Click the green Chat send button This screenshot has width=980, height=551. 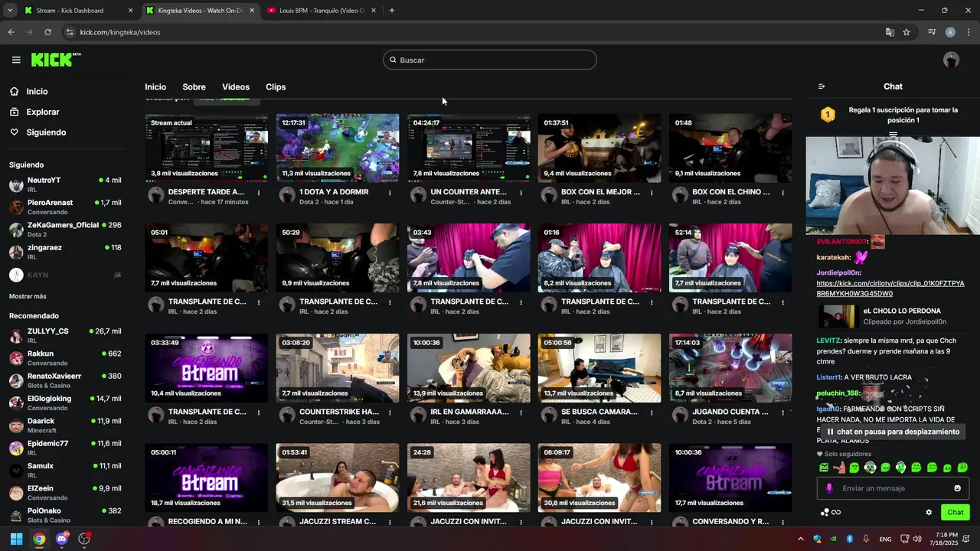point(955,512)
